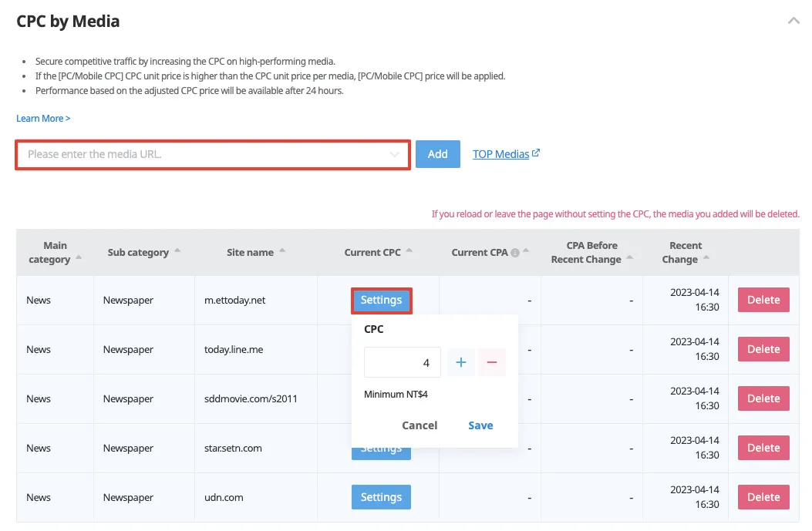812x531 pixels.
Task: Open the Learn More link
Action: (43, 119)
